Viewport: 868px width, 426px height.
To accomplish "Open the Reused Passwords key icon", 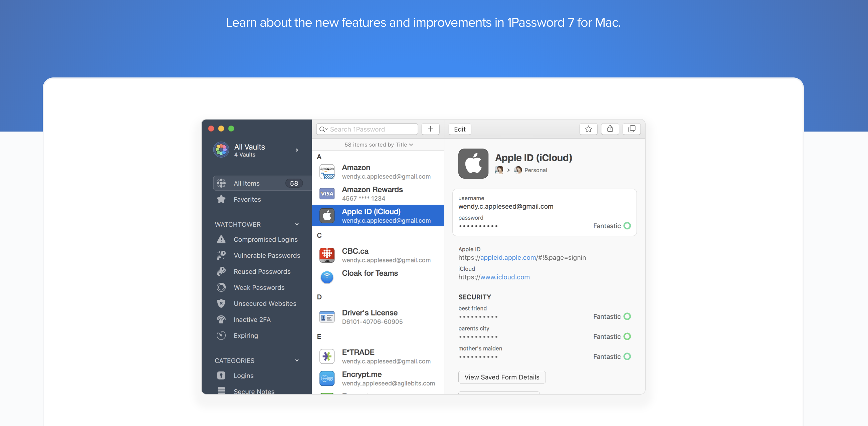I will [x=221, y=271].
